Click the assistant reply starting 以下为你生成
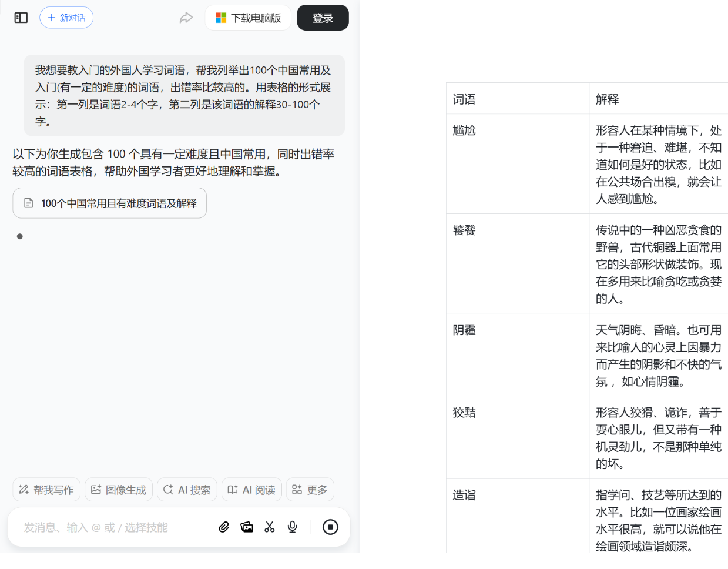728x569 pixels. pyautogui.click(x=173, y=163)
